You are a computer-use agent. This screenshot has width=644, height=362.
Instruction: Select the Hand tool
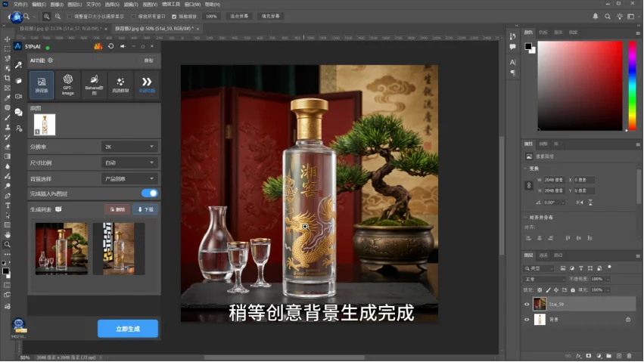click(x=7, y=234)
